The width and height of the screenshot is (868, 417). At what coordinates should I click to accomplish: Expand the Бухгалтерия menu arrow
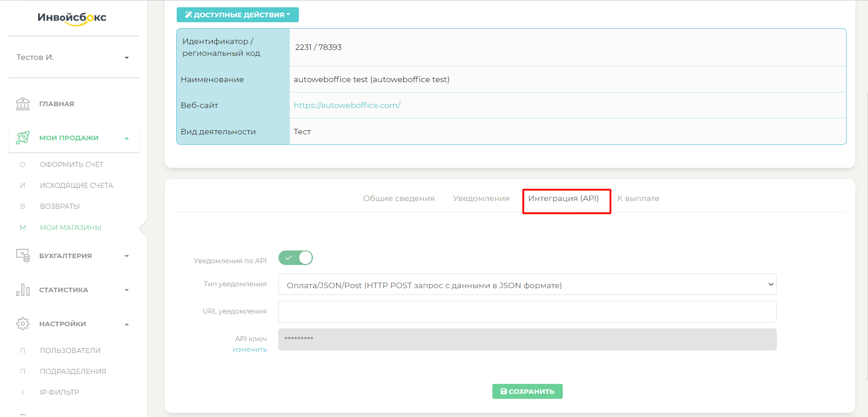coord(127,256)
